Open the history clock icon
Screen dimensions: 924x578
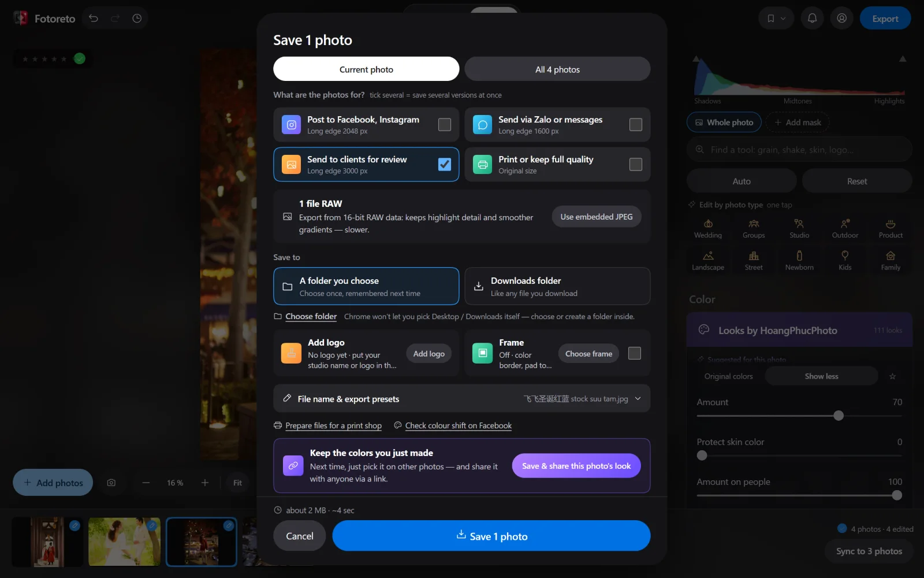(137, 18)
